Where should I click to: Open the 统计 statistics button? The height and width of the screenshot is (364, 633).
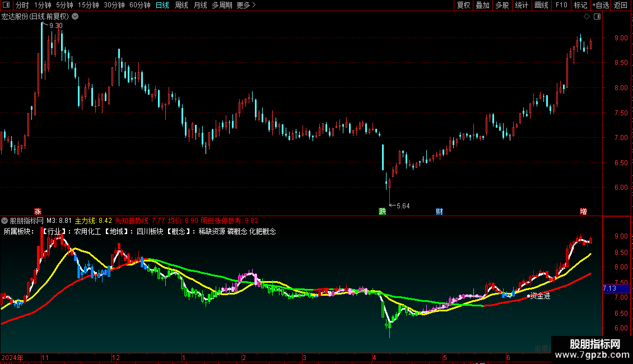click(522, 5)
